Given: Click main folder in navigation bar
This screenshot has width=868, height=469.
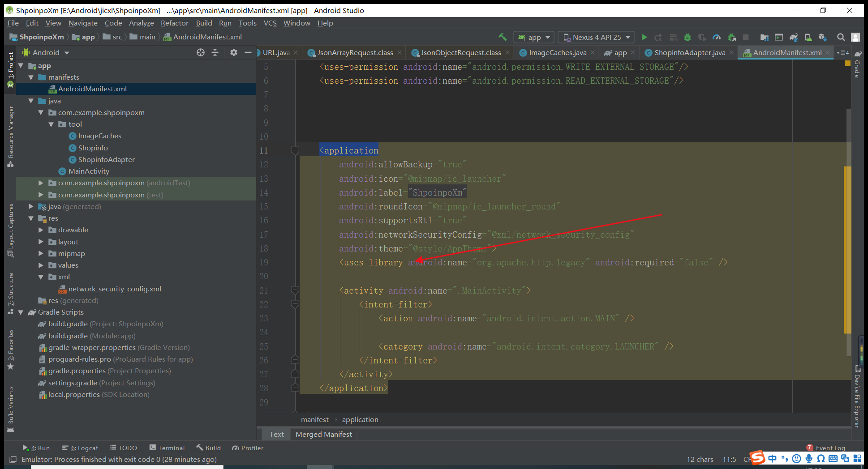Looking at the screenshot, I should point(143,37).
